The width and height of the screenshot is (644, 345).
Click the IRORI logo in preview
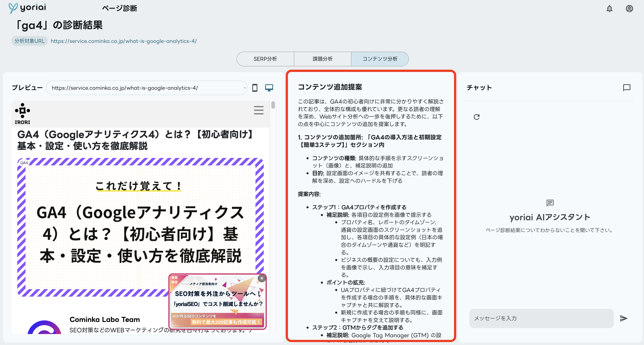[22, 114]
